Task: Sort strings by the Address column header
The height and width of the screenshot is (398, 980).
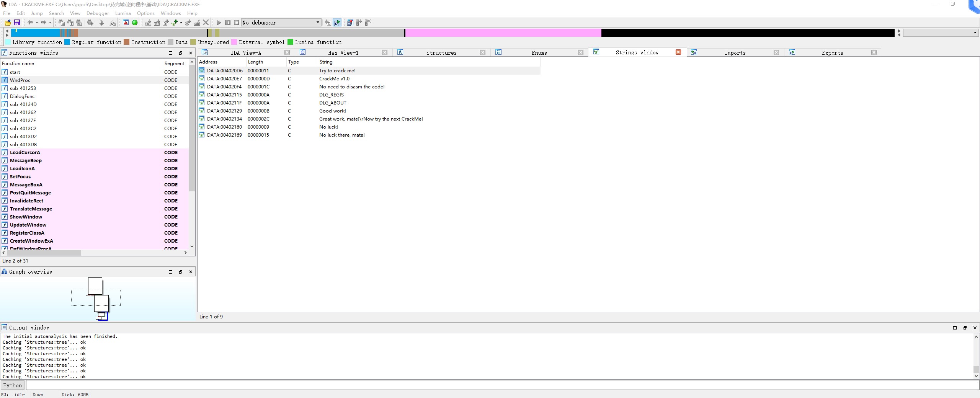Action: pyautogui.click(x=222, y=62)
